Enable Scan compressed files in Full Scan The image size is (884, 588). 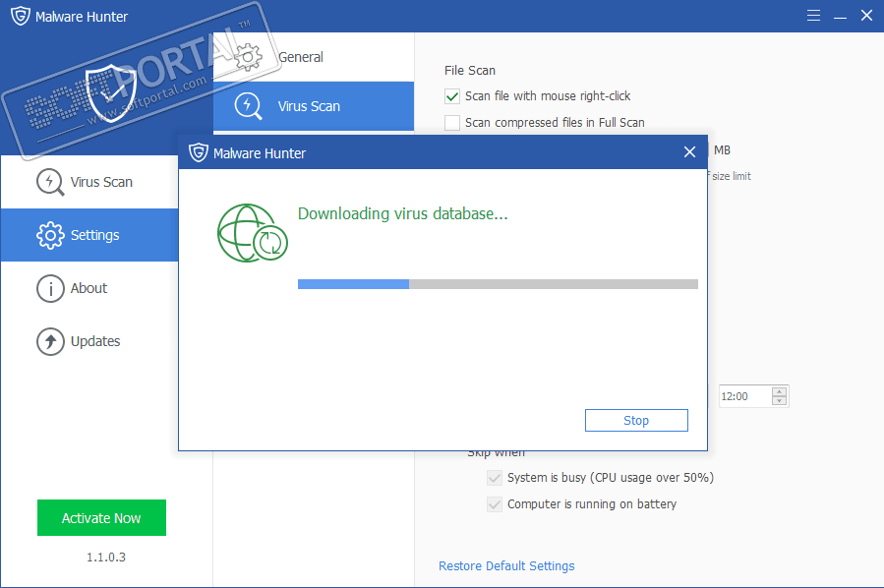coord(452,122)
